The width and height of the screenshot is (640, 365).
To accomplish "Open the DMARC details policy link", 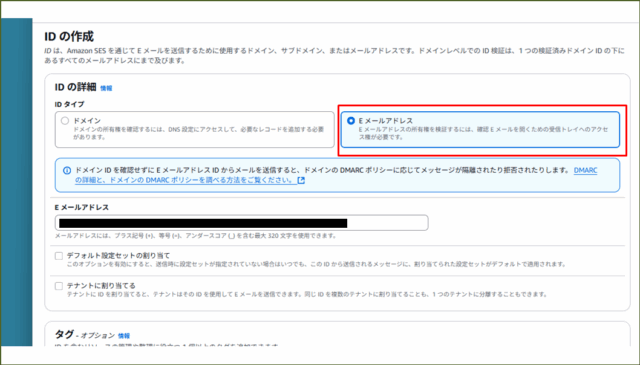I will click(186, 180).
